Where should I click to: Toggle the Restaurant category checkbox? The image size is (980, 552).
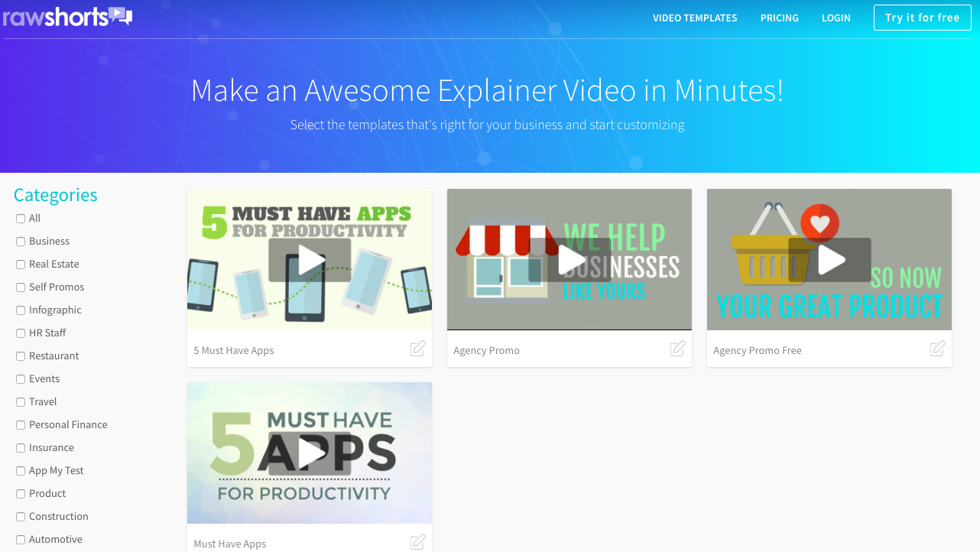[21, 356]
